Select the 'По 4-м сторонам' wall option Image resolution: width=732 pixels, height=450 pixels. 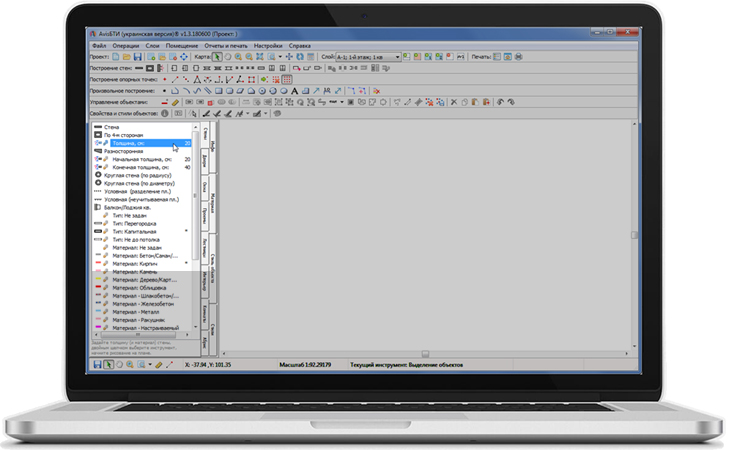pos(128,135)
